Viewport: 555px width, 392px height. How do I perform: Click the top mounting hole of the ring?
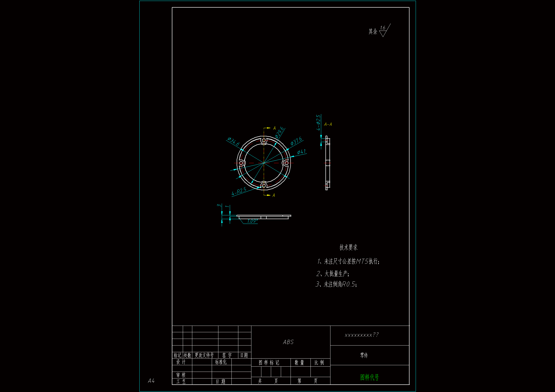[x=264, y=140]
